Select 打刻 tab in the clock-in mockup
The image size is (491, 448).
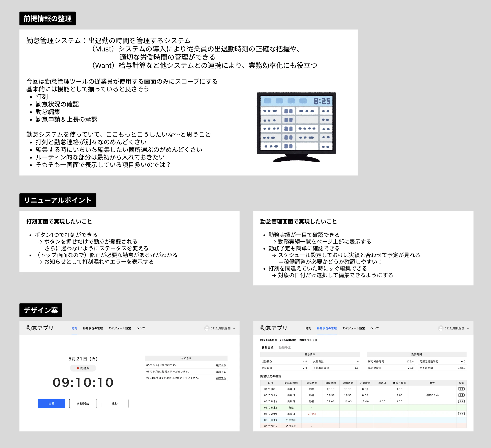coord(75,328)
